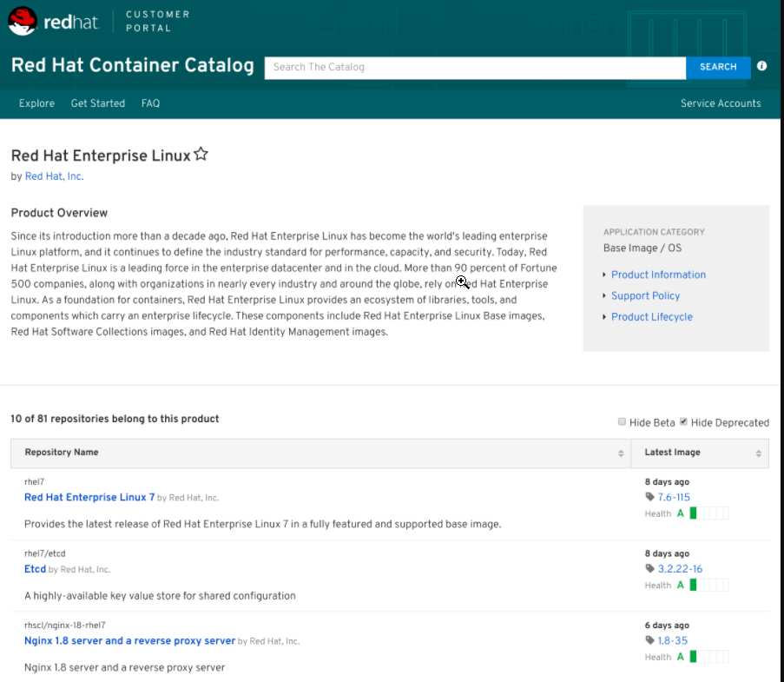Open the Red Hat, Inc. vendor link
This screenshot has width=784, height=682.
click(54, 176)
